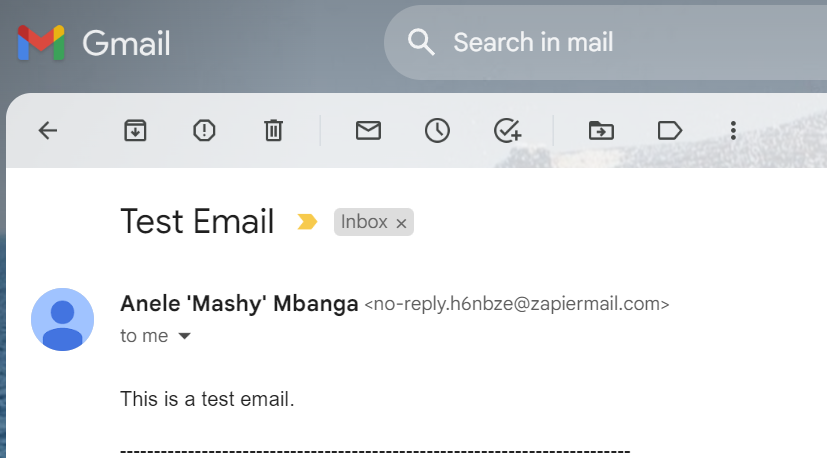Expand recipient details arrow beside 'to me'
827x458 pixels.
point(184,336)
